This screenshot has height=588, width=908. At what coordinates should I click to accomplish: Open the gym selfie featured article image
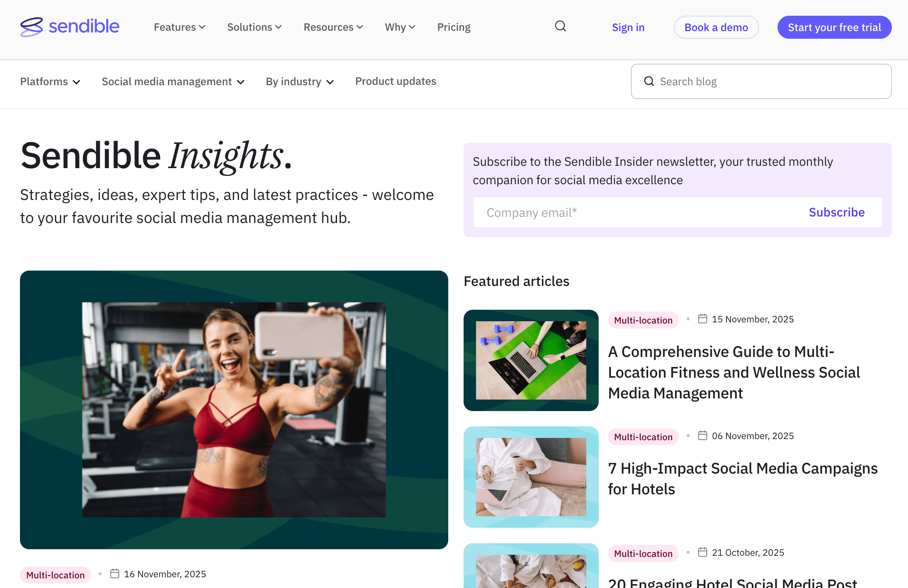coord(234,410)
